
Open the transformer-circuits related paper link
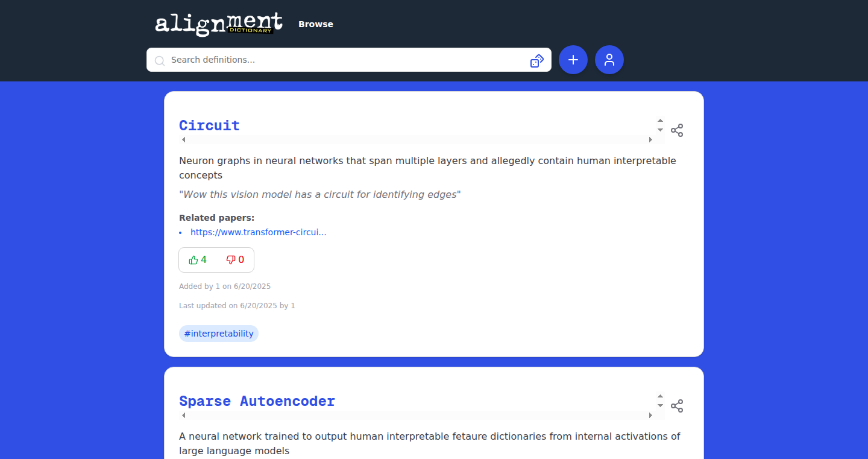coord(259,232)
